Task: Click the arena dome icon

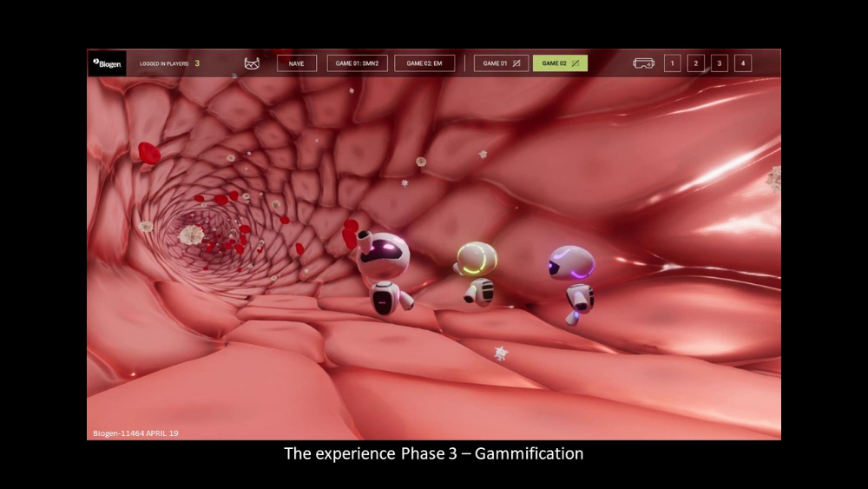Action: tap(252, 63)
